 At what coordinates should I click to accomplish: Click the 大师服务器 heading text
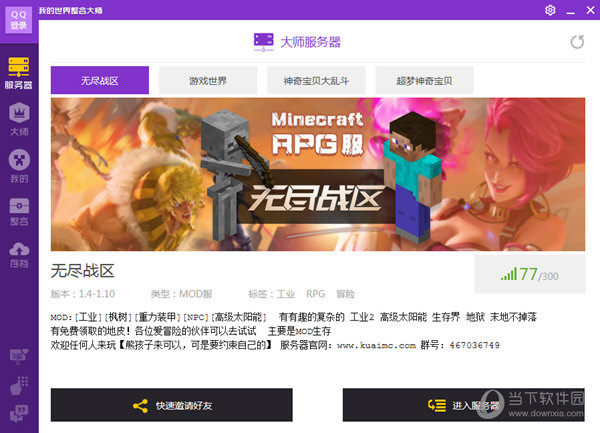(310, 42)
